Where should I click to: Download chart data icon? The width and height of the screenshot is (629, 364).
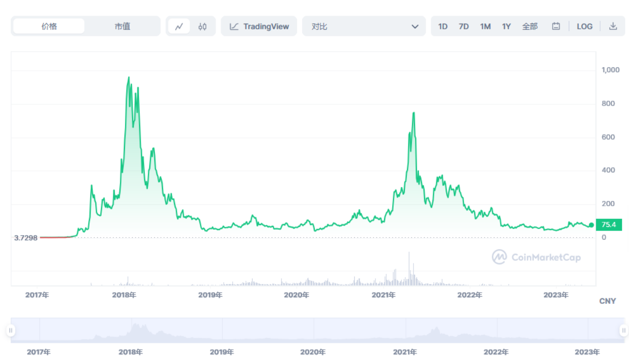click(x=613, y=26)
